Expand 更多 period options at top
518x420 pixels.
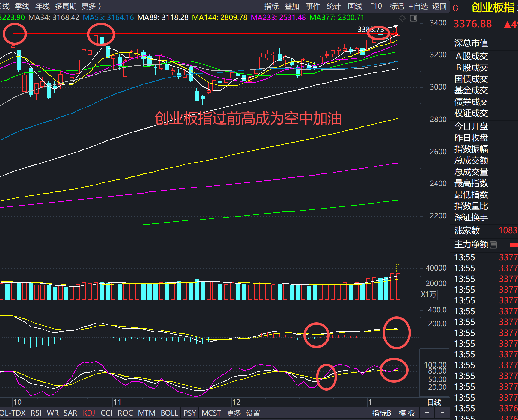point(91,6)
